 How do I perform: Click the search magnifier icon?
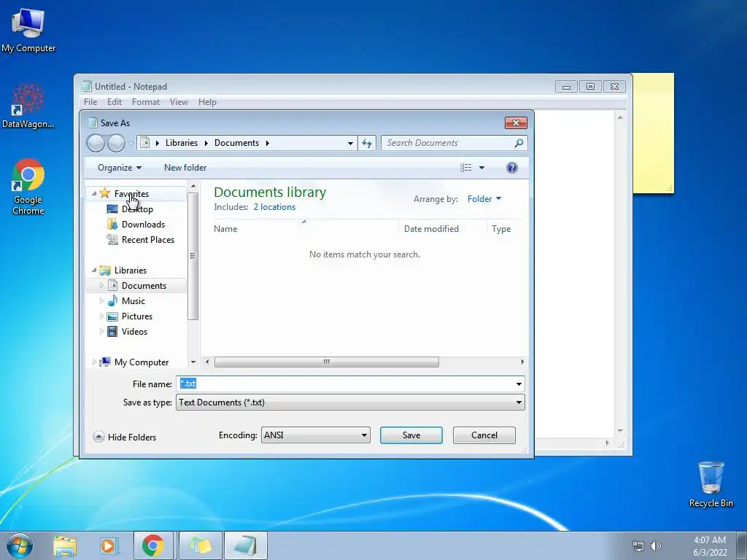[x=519, y=143]
